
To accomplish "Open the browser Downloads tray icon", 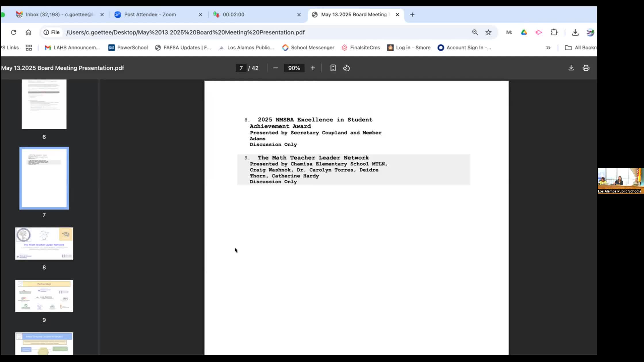I will click(575, 32).
